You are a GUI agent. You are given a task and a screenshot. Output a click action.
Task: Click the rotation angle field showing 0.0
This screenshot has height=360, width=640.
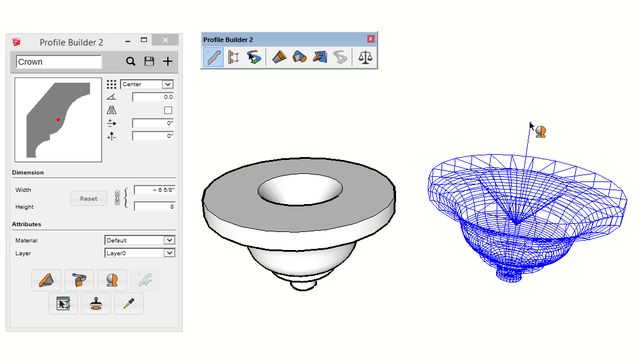tap(153, 97)
